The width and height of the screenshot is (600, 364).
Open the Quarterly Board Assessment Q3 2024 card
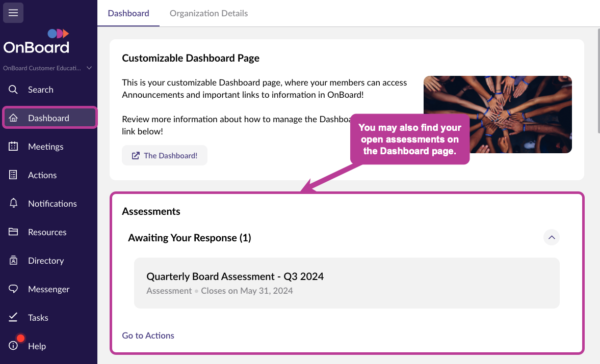347,283
